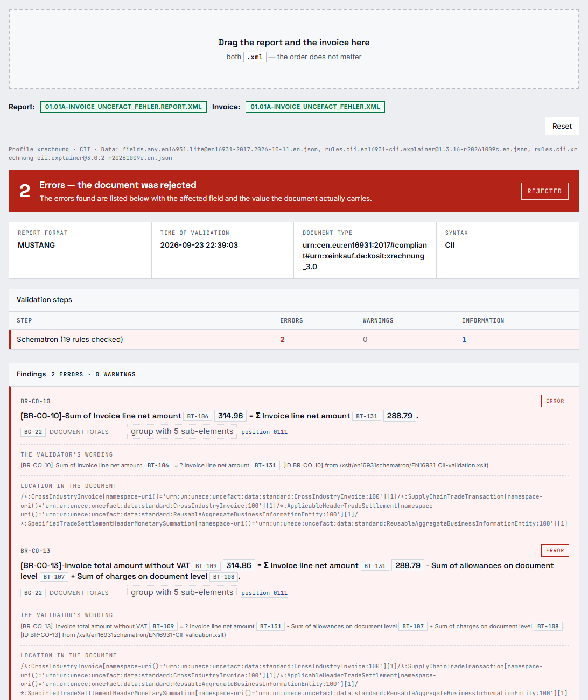Click the value 288.79 in BR-CO-10 headline
Image resolution: width=588 pixels, height=700 pixels.
[400, 416]
